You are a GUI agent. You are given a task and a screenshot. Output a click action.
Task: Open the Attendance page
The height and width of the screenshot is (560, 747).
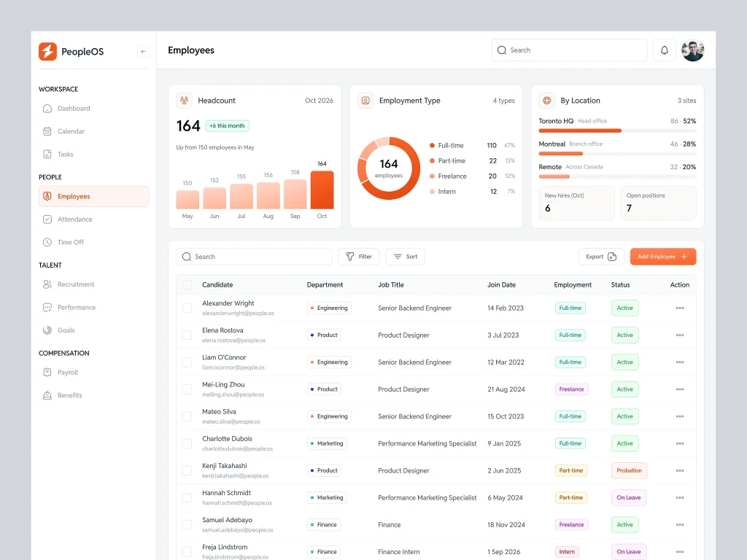(x=94, y=219)
